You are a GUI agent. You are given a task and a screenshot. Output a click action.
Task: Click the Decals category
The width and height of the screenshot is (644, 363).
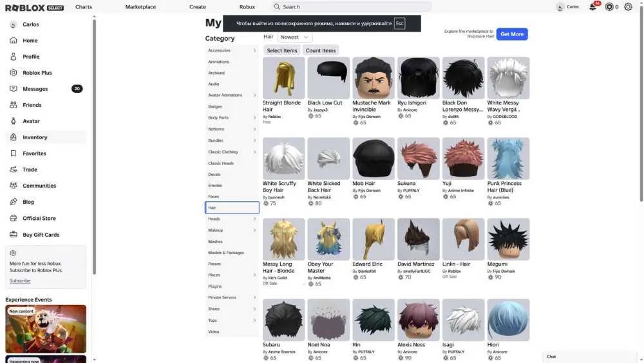[x=214, y=174]
